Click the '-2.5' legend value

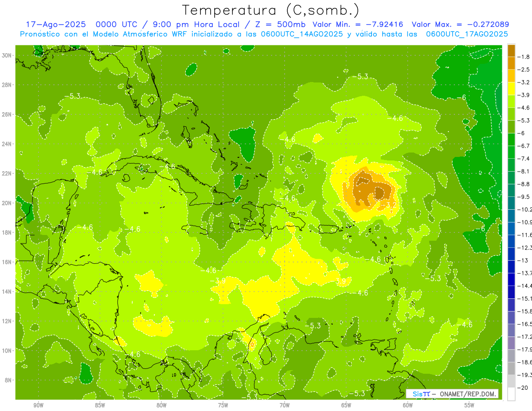click(524, 70)
